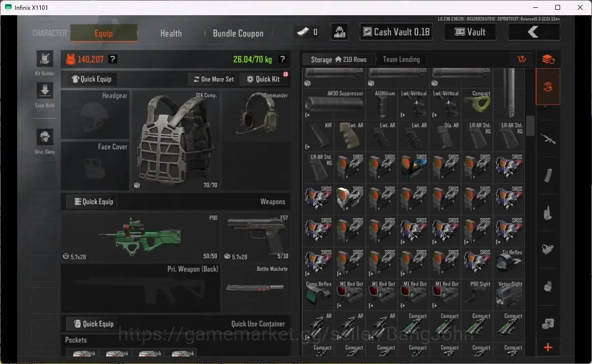592x364 pixels.
Task: Open the Kit Builder
Action: click(x=45, y=59)
